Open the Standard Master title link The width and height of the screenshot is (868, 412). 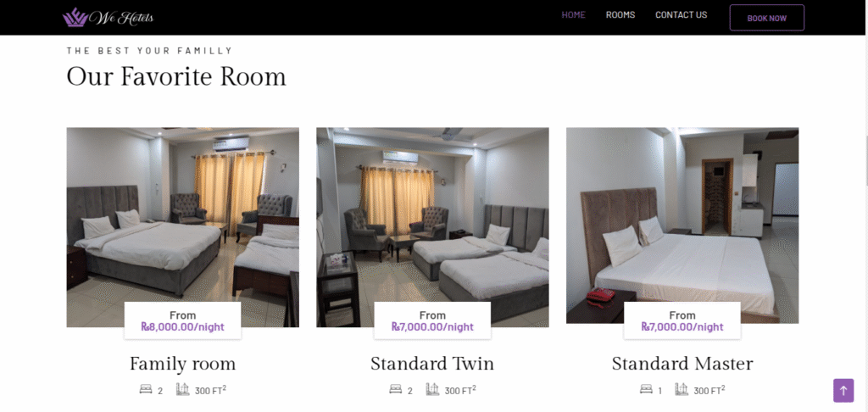pos(682,364)
